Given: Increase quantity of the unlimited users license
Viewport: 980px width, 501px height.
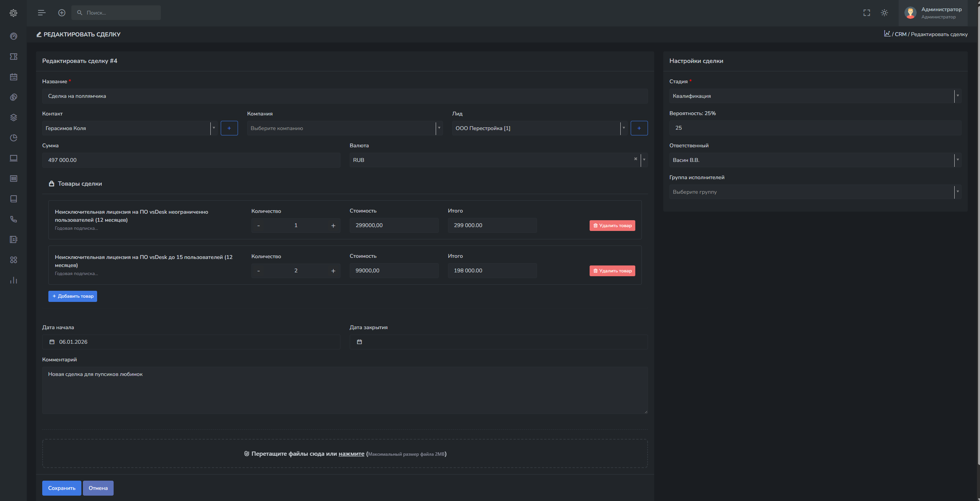Looking at the screenshot, I should tap(333, 226).
